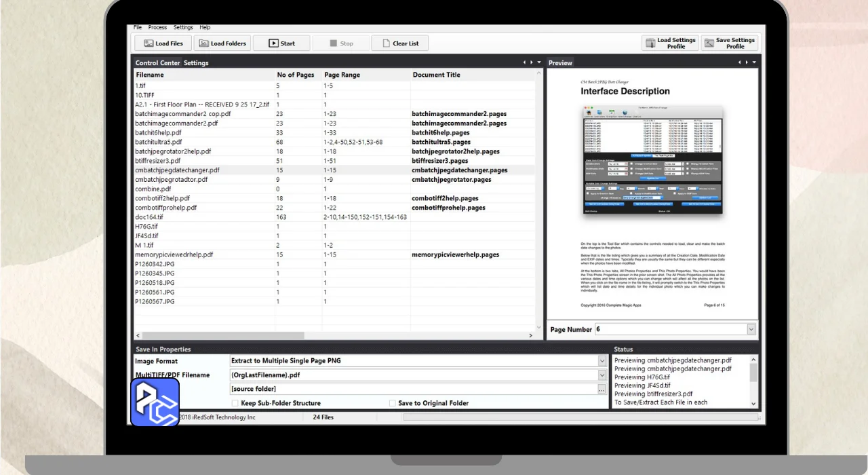Clear the file list with Clear List
Image resolution: width=868 pixels, height=475 pixels.
click(400, 43)
